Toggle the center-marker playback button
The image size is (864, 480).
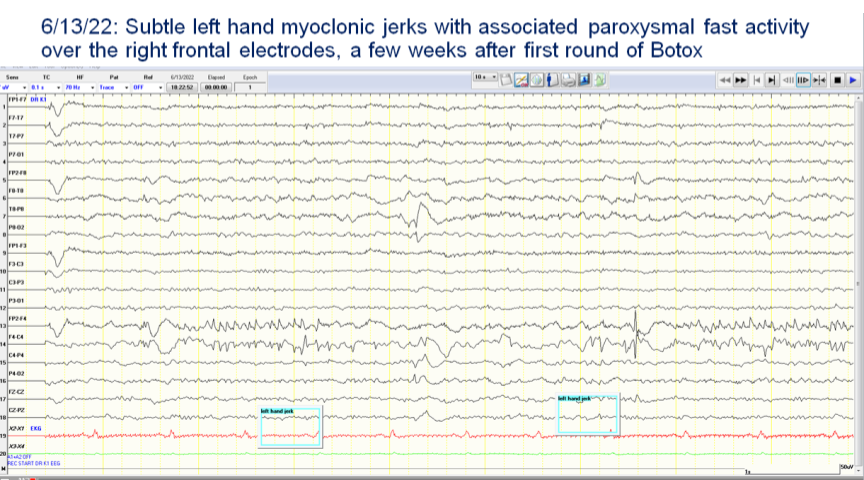[x=819, y=78]
